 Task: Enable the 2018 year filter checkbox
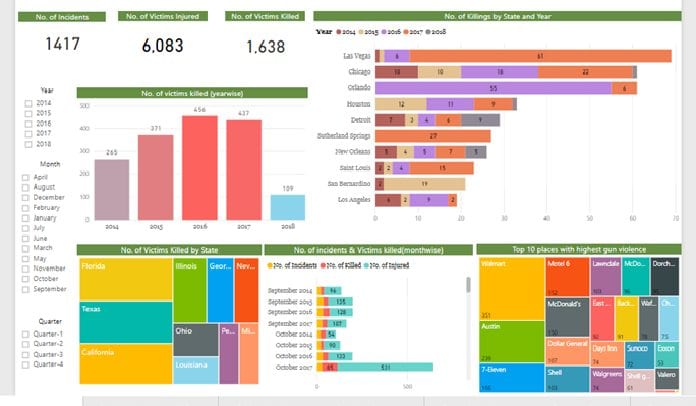[x=28, y=144]
